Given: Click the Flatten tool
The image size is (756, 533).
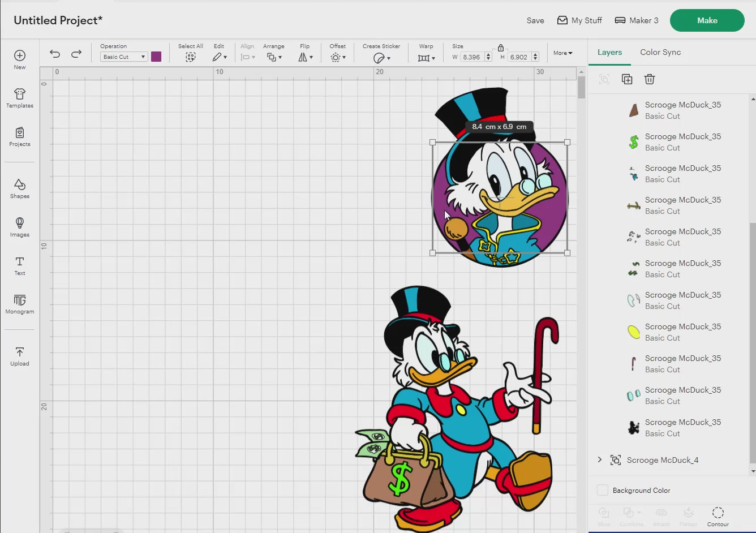Looking at the screenshot, I should point(689,517).
